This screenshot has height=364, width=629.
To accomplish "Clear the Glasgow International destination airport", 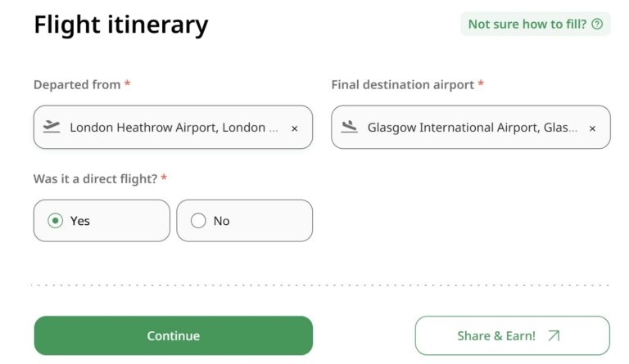I will (592, 128).
